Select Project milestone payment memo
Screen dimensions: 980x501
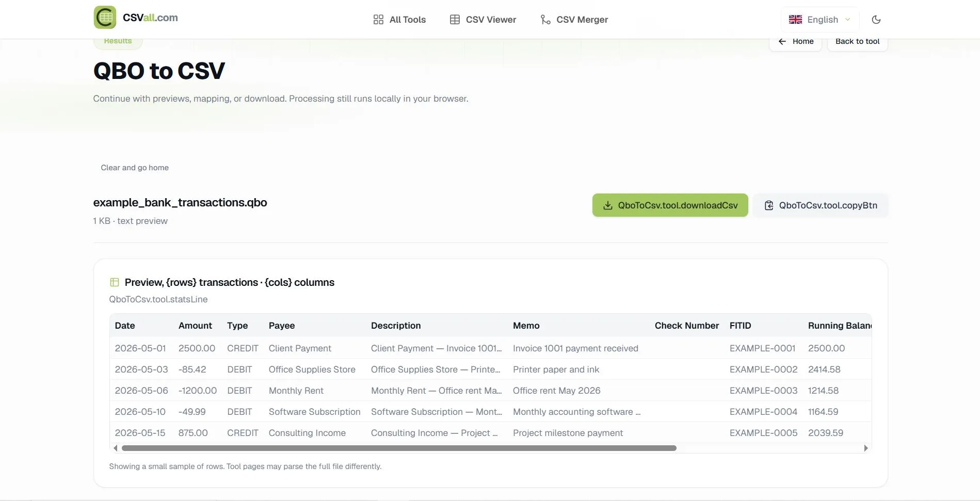point(568,433)
